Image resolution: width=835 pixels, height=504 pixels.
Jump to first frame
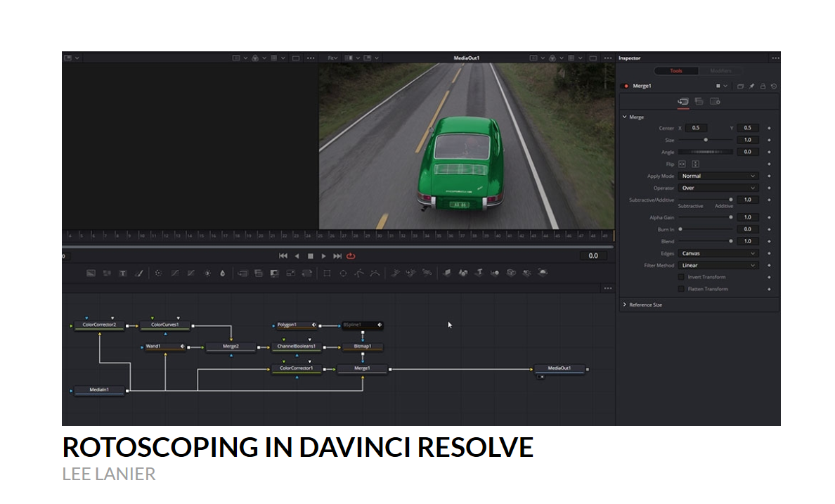[283, 257]
